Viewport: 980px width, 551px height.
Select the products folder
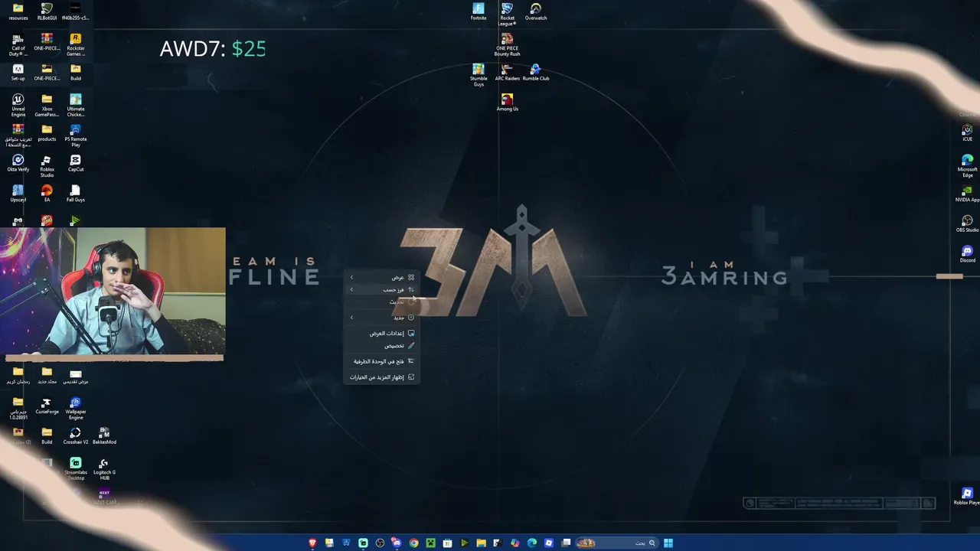coord(47,132)
